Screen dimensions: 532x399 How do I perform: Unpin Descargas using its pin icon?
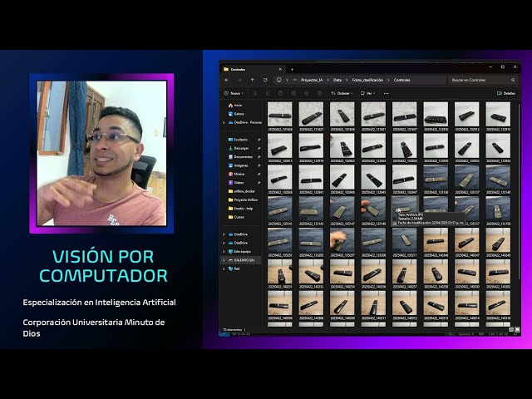(259, 148)
